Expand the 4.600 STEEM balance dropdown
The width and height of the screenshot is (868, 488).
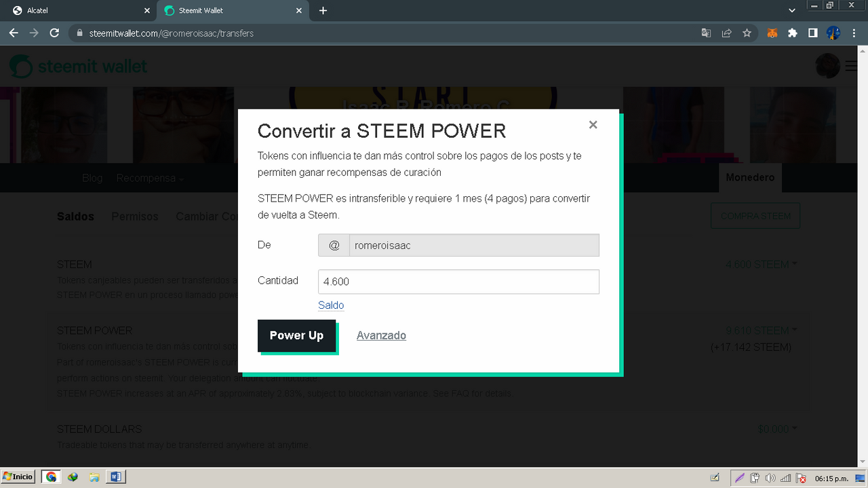761,264
